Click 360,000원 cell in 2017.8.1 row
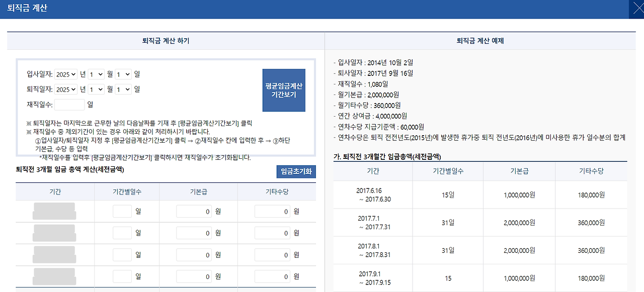644x292 pixels. (591, 250)
